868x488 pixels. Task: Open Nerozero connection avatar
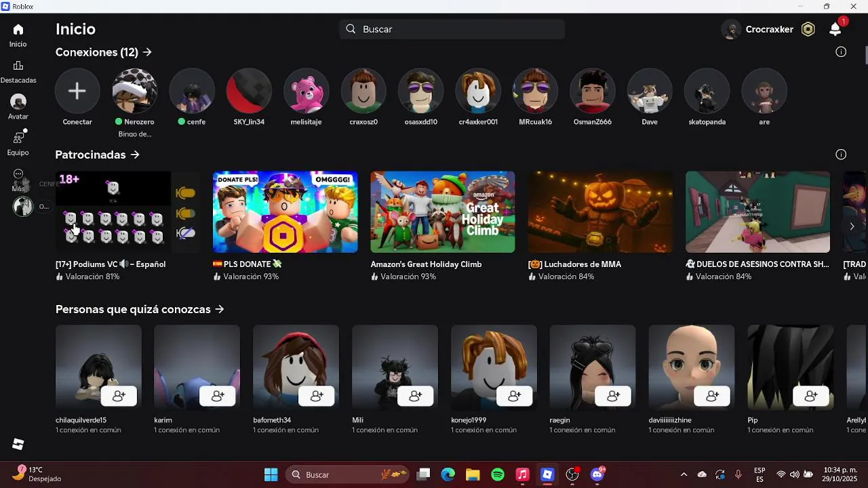click(x=134, y=91)
